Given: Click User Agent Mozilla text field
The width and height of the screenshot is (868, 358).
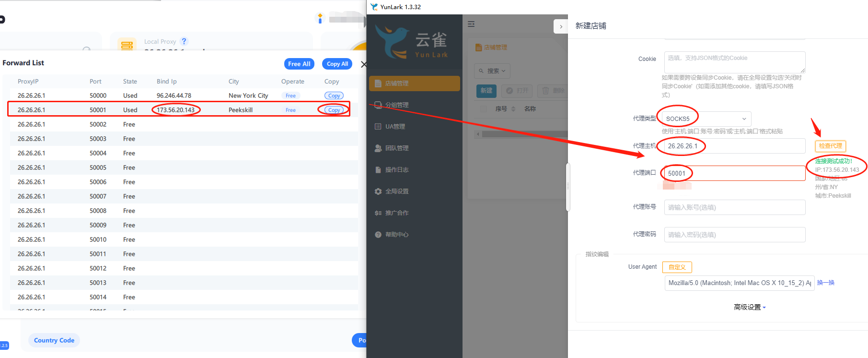Looking at the screenshot, I should click(740, 283).
